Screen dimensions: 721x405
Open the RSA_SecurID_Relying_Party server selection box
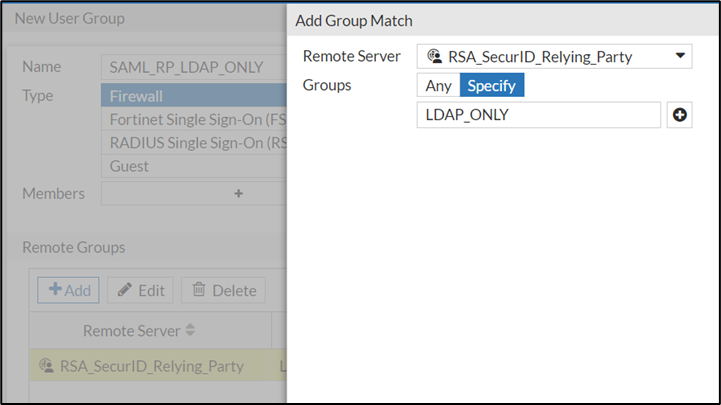tap(554, 57)
